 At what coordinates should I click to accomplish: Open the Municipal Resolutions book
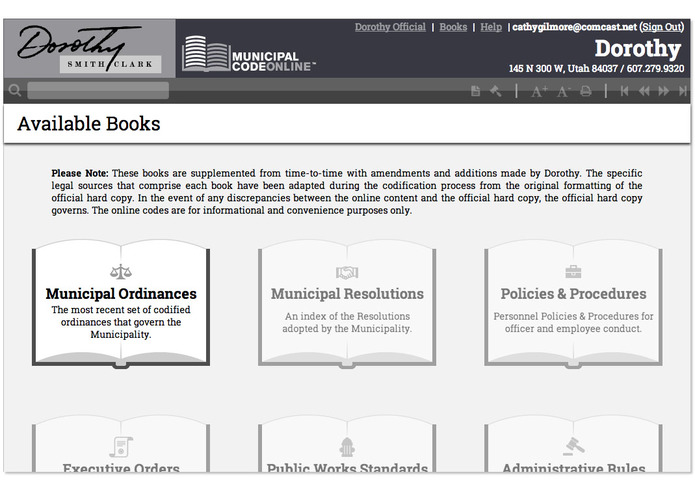347,303
